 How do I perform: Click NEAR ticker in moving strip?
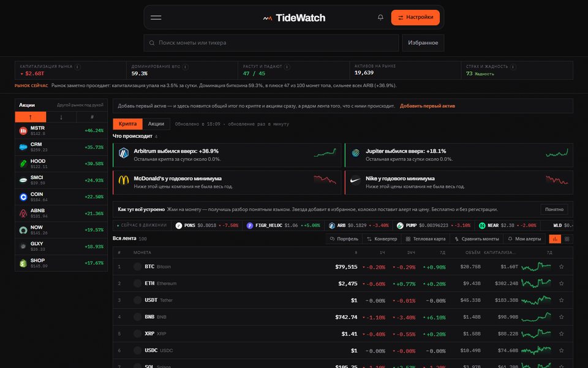click(x=507, y=226)
